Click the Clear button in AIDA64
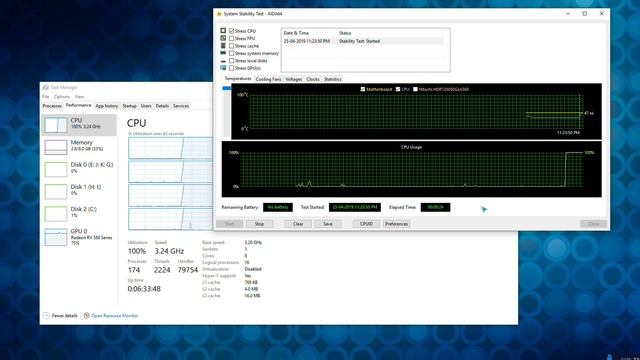The height and width of the screenshot is (360, 640). (298, 224)
